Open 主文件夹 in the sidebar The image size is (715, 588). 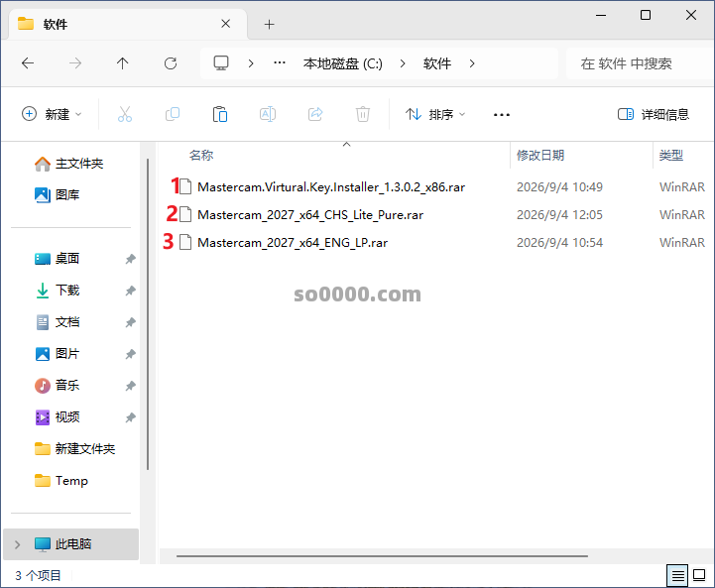(x=69, y=164)
